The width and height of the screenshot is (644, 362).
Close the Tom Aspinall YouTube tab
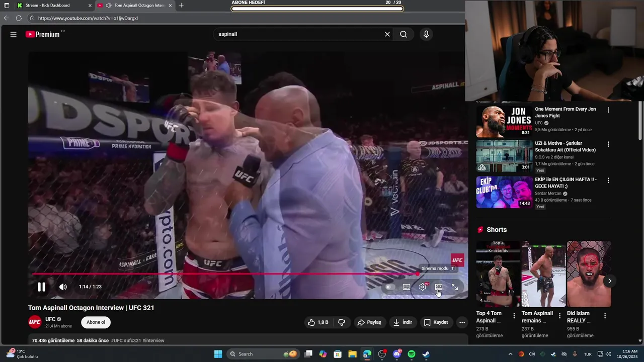pyautogui.click(x=170, y=6)
